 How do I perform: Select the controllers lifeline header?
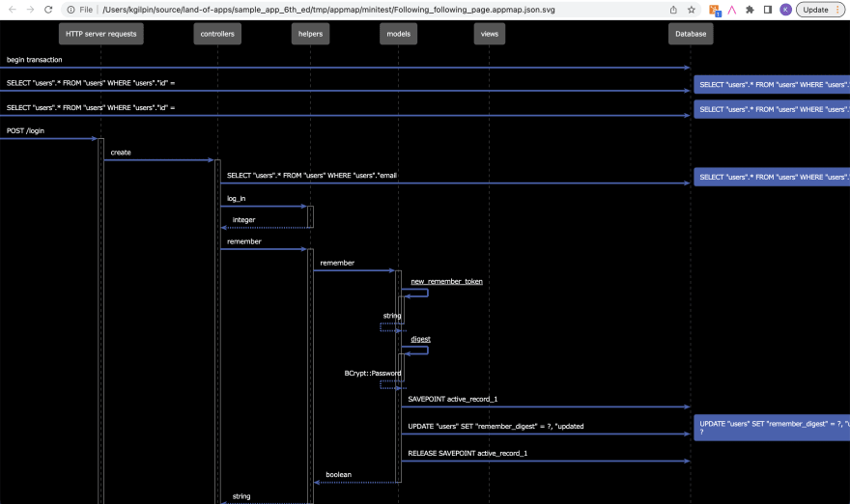coord(217,34)
